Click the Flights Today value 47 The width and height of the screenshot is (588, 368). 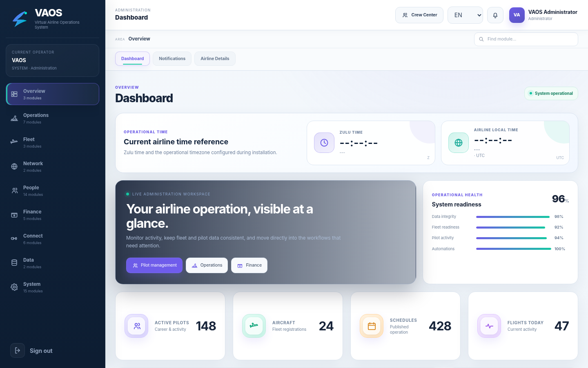562,326
